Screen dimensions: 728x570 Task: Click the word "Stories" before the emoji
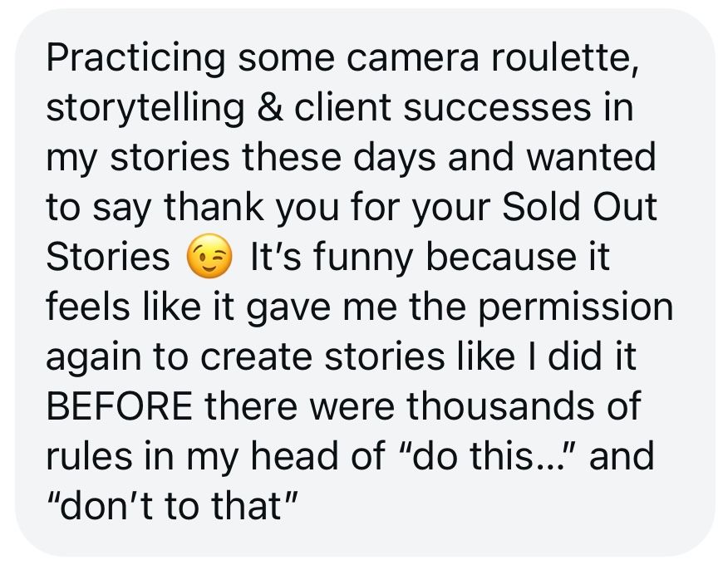coord(108,258)
